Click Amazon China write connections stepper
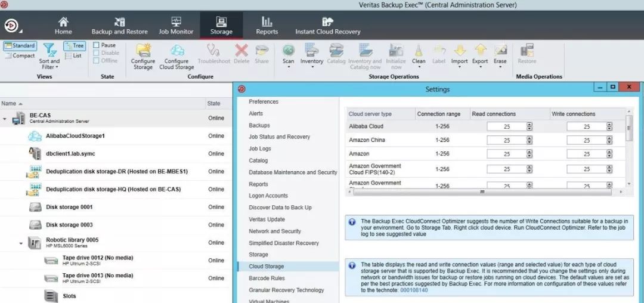644x303 pixels. pyautogui.click(x=609, y=140)
